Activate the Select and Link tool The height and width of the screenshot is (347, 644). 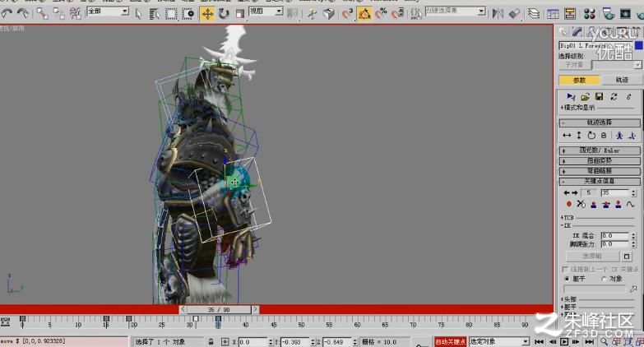pyautogui.click(x=42, y=13)
